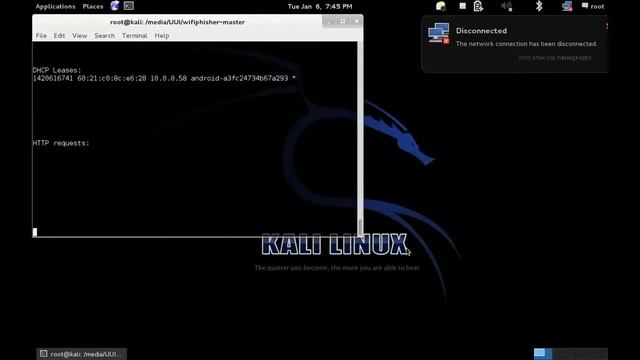Click the chat bubble icon beside root

pyautogui.click(x=585, y=6)
